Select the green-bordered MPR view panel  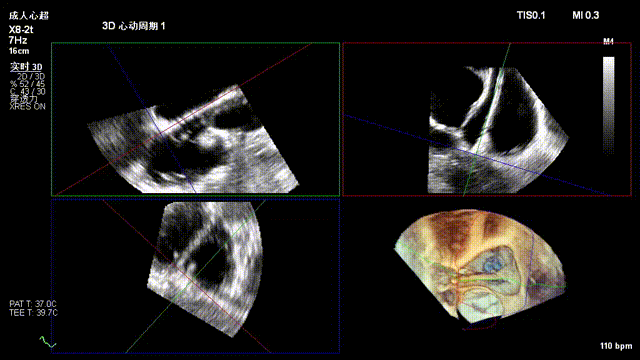tap(196, 119)
